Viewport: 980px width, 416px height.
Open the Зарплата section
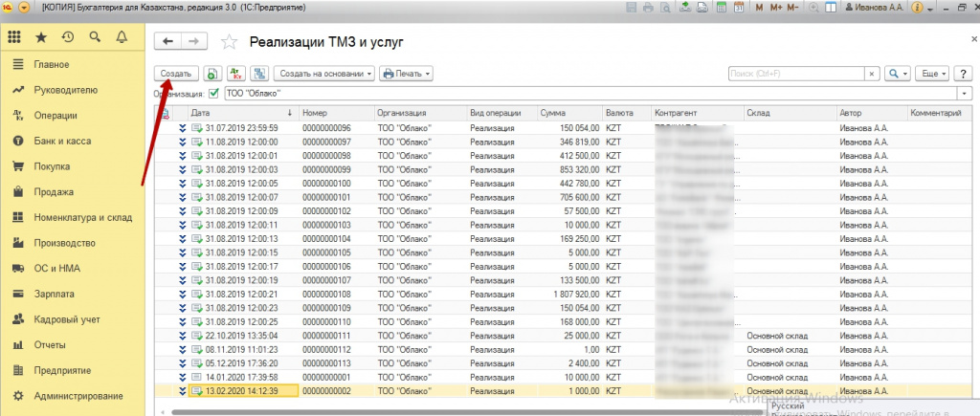pos(73,295)
